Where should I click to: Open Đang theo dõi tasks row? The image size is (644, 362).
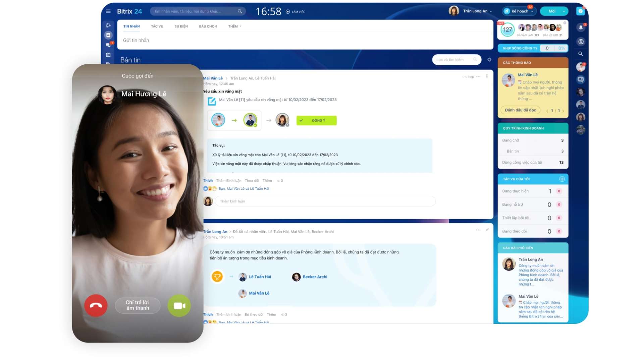pyautogui.click(x=533, y=231)
